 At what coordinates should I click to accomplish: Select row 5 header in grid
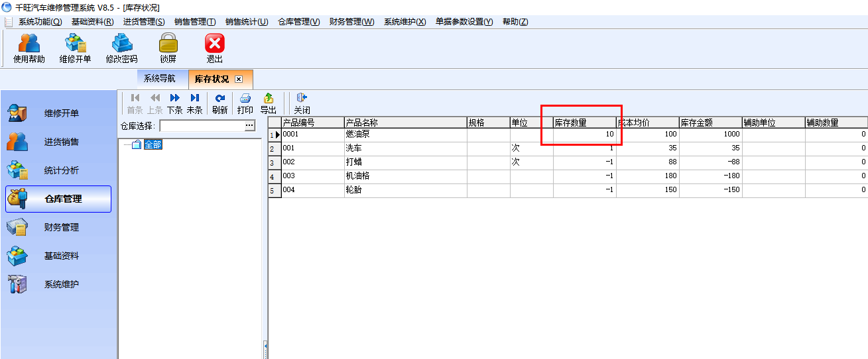(x=275, y=190)
